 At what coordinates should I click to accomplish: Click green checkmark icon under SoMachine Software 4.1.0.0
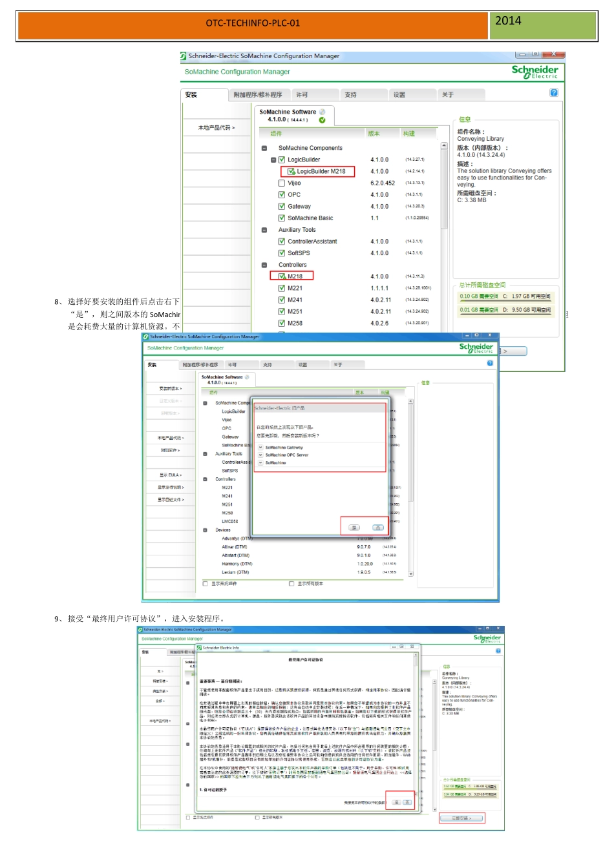pos(322,120)
